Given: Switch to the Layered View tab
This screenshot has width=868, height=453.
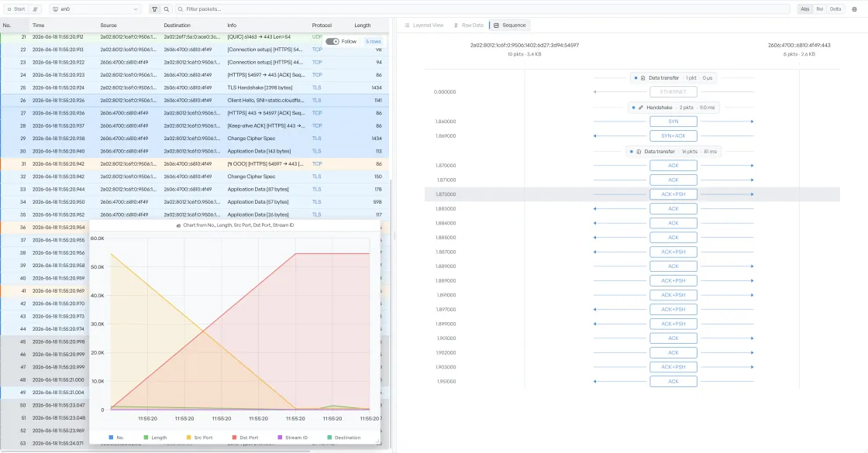Looking at the screenshot, I should pyautogui.click(x=424, y=25).
